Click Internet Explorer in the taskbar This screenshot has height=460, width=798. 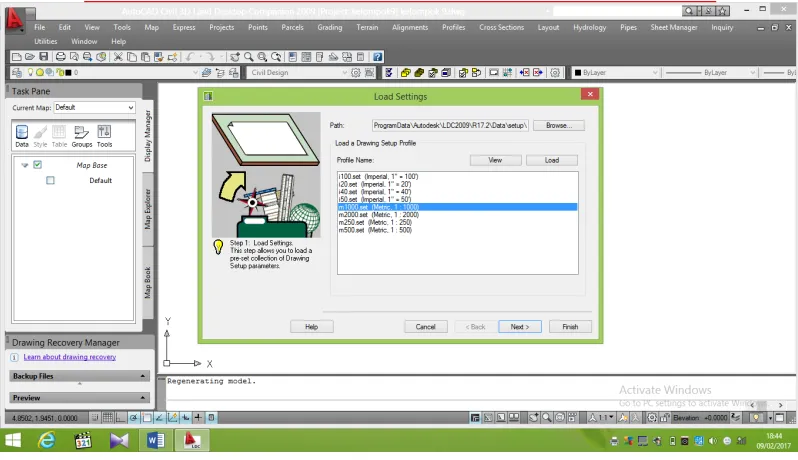(x=47, y=440)
